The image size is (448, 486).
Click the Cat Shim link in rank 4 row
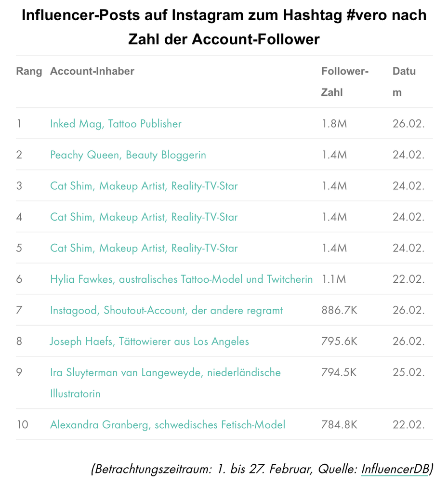point(144,217)
